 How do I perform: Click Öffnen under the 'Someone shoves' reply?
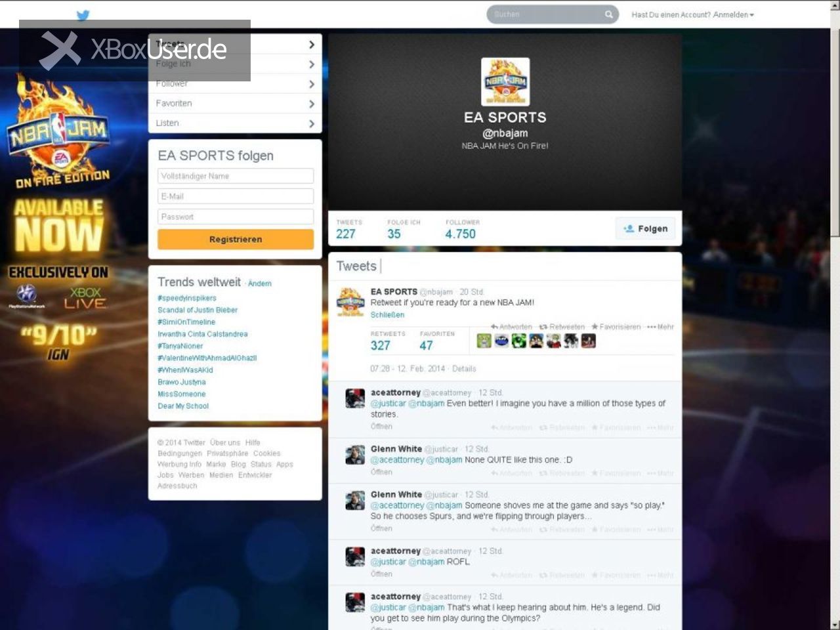381,528
